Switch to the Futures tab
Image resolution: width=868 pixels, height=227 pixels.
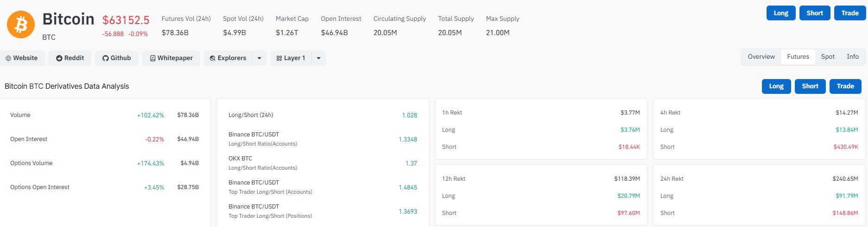798,56
